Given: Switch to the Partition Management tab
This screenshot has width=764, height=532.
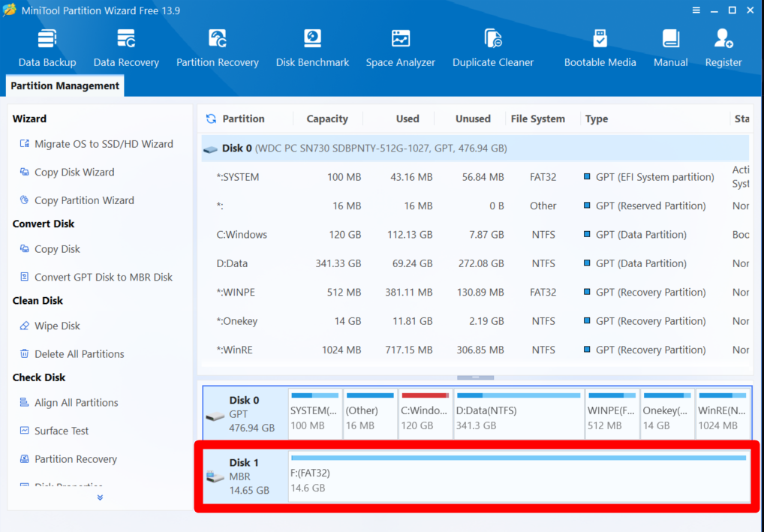Looking at the screenshot, I should [65, 86].
